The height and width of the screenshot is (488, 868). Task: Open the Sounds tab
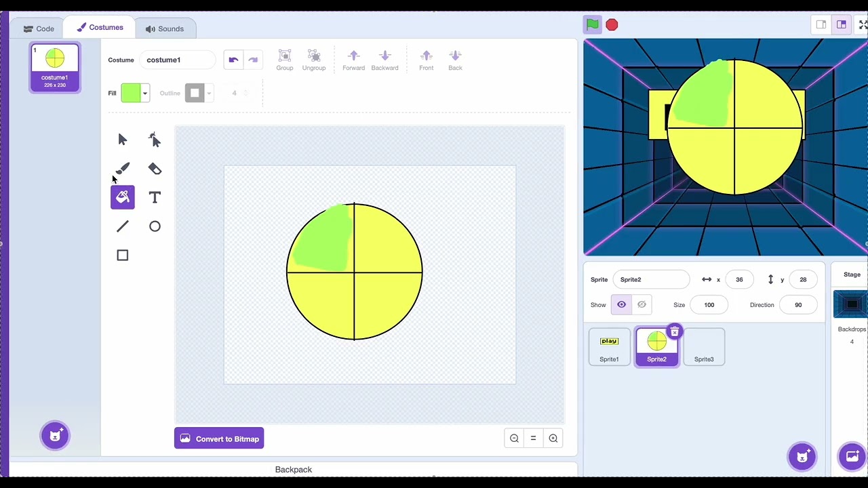tap(165, 28)
